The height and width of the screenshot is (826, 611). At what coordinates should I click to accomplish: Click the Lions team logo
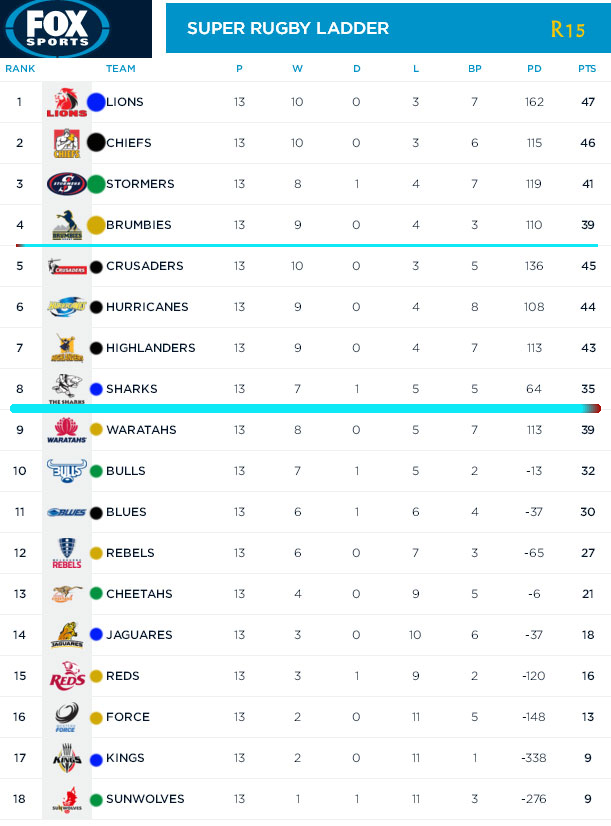66,102
